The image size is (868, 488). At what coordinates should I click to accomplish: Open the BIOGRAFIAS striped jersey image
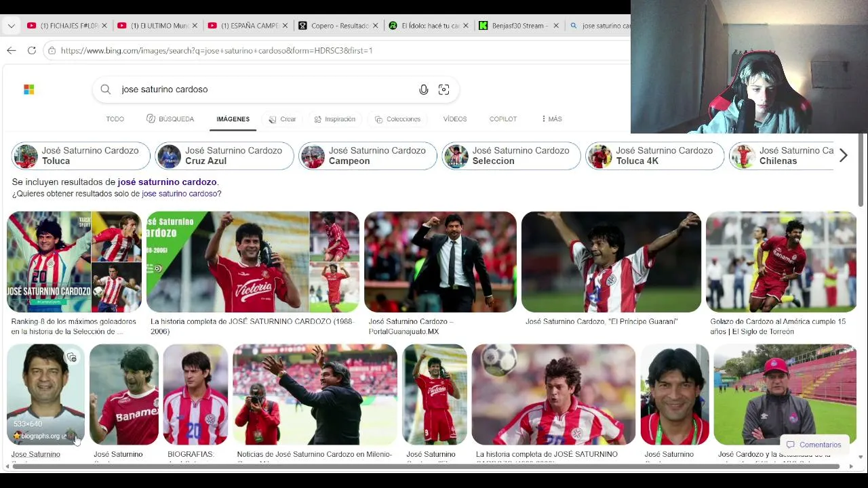(195, 394)
